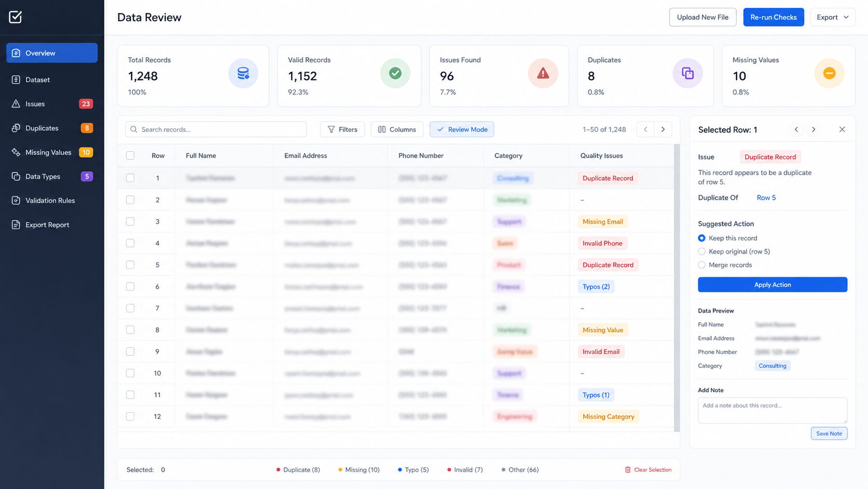Check the box for row 12

pyautogui.click(x=130, y=416)
